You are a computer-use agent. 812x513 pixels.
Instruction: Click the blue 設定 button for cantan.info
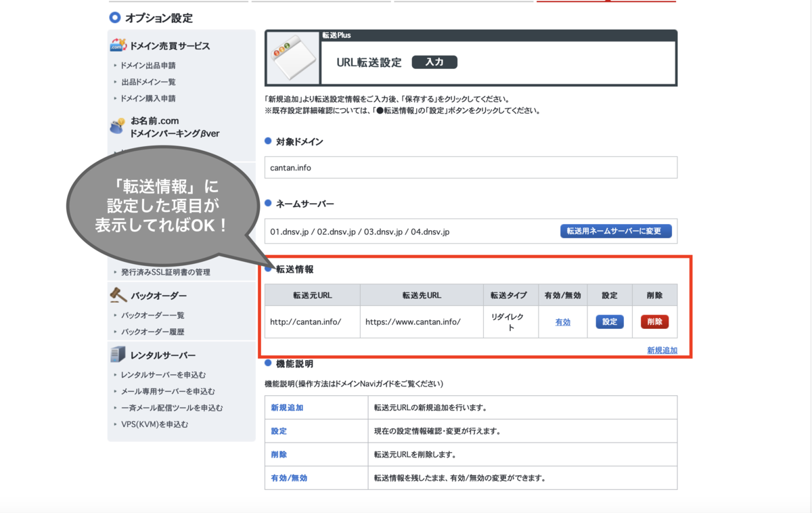610,321
